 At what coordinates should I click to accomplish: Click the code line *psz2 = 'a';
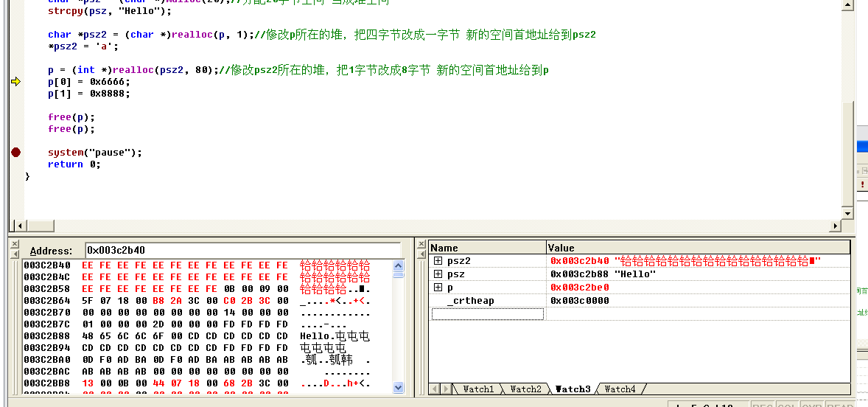[83, 47]
